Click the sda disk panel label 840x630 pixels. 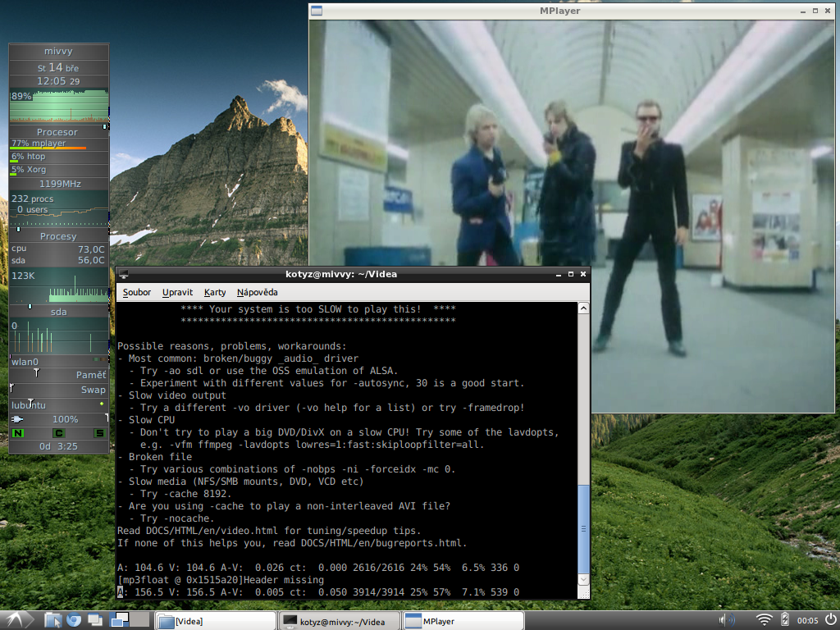pos(58,312)
